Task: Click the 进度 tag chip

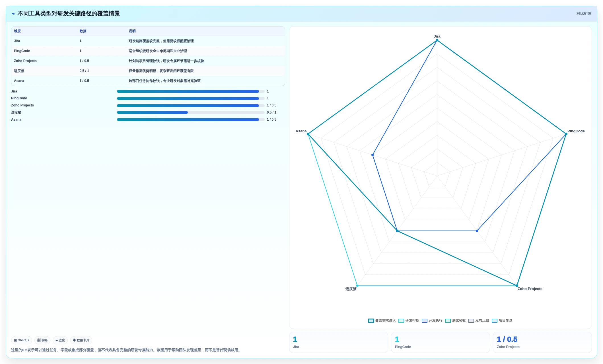Action: pyautogui.click(x=60, y=340)
